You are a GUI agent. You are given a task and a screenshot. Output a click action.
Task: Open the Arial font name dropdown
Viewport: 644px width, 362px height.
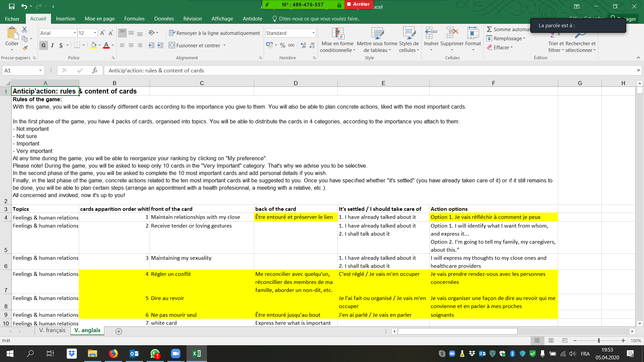point(74,33)
